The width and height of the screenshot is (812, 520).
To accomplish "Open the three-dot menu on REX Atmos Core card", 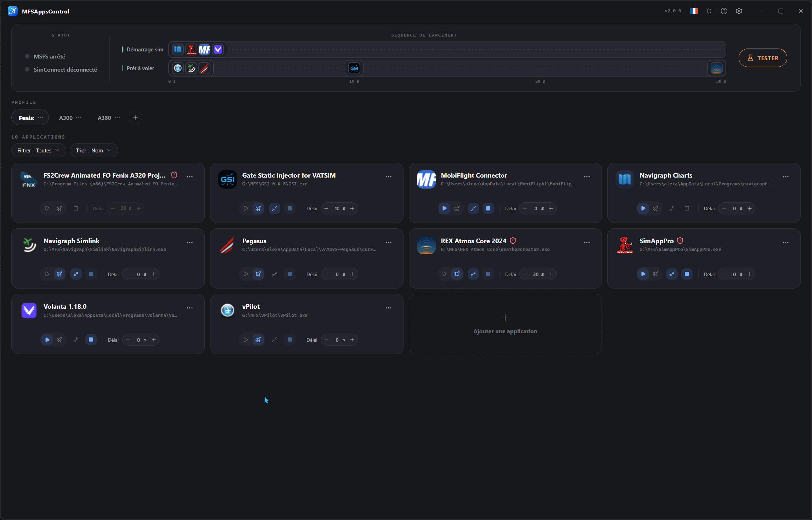I will (x=587, y=242).
